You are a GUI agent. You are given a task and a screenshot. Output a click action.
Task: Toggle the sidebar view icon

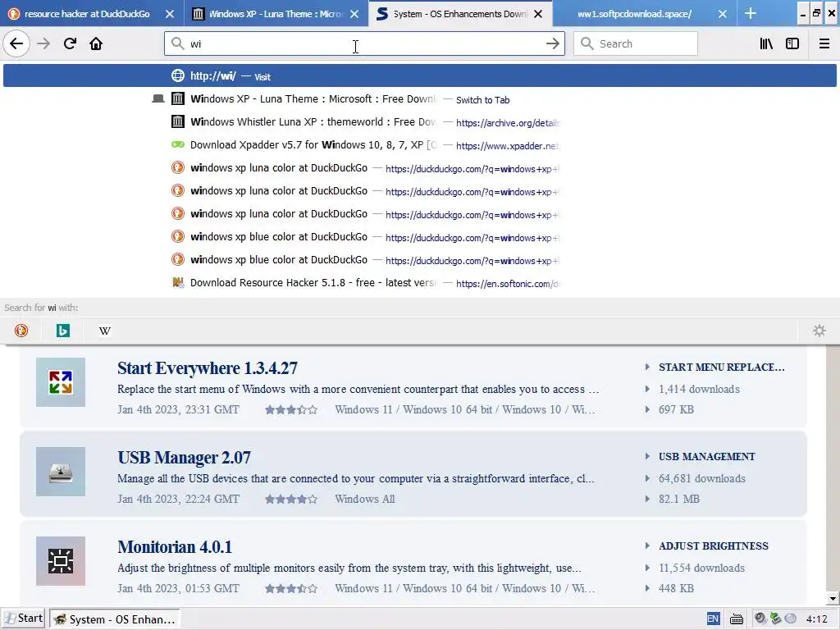[792, 43]
